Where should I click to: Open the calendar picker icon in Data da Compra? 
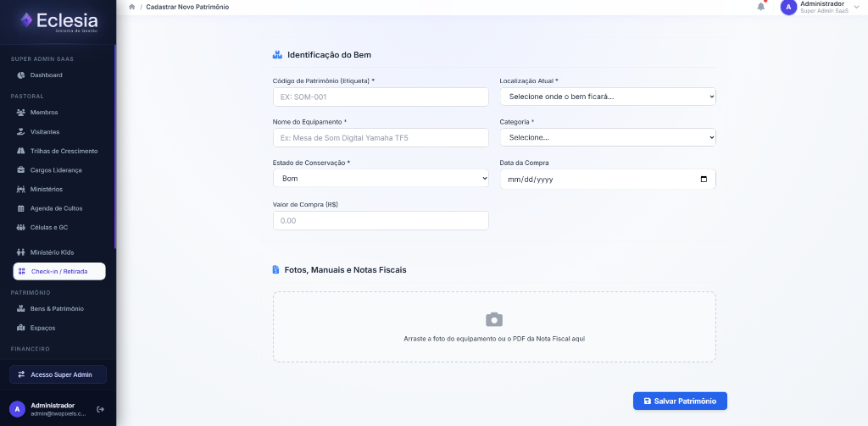[x=704, y=180]
